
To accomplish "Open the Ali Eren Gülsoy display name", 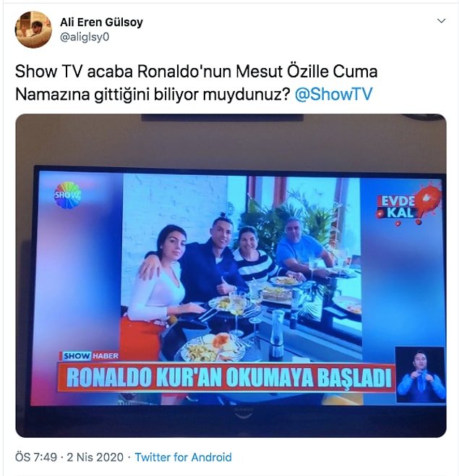I will [101, 22].
